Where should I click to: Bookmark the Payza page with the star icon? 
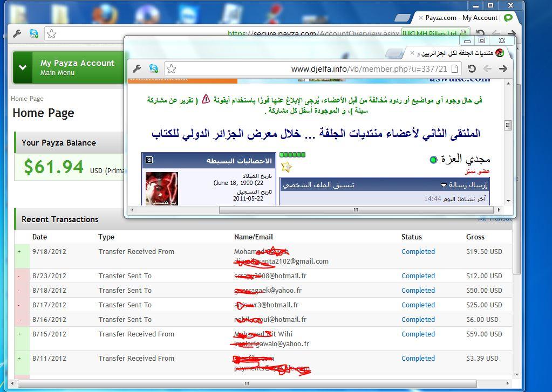pos(51,34)
